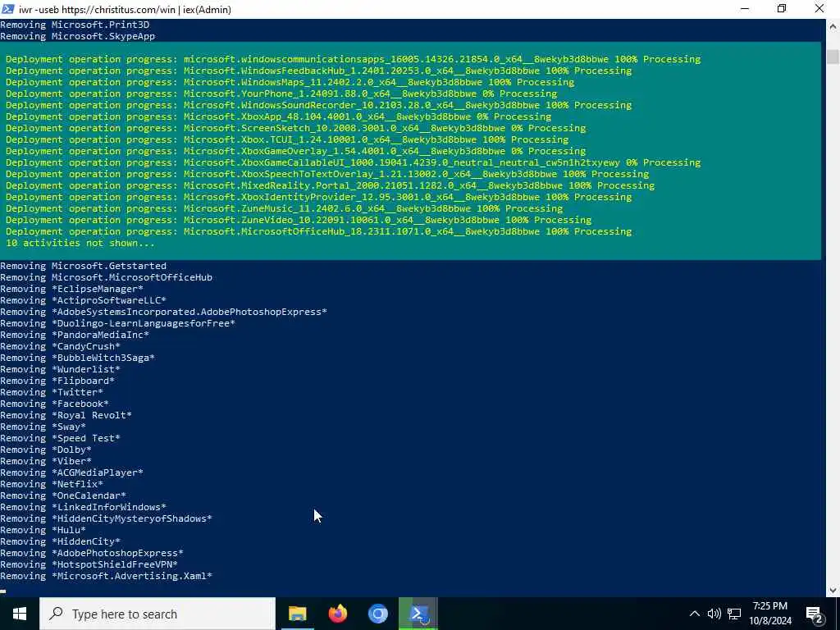The width and height of the screenshot is (840, 630).
Task: Click 'Removing *Microsoft.Advertising.Xaml*' line
Action: coord(106,577)
